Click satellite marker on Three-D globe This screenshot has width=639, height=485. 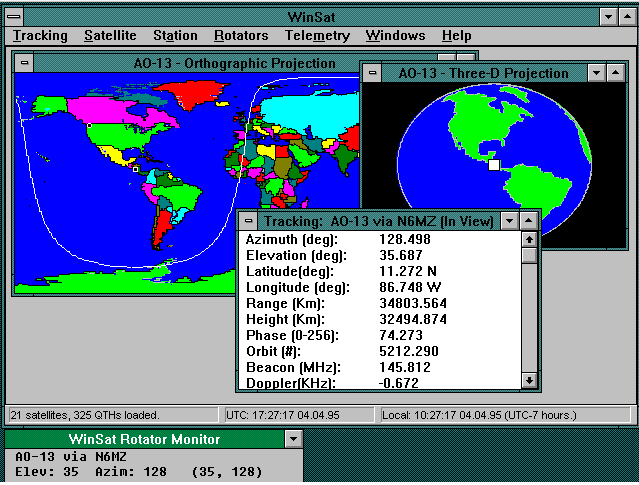[x=494, y=165]
